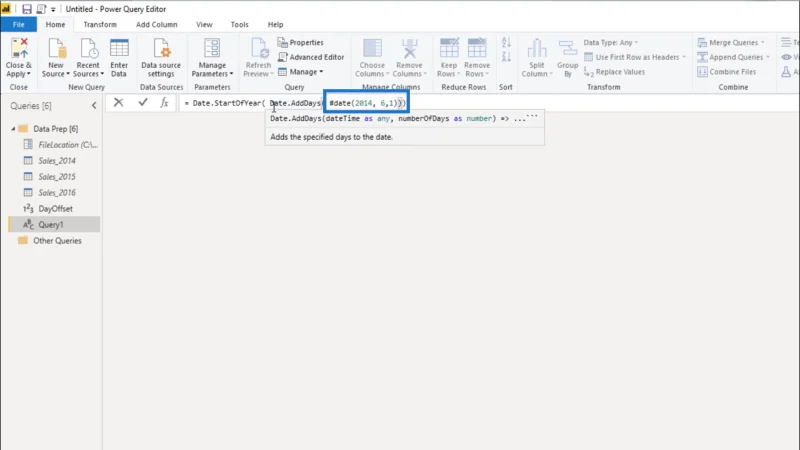800x450 pixels.
Task: Sort descending with the Z-A icon
Action: click(506, 57)
